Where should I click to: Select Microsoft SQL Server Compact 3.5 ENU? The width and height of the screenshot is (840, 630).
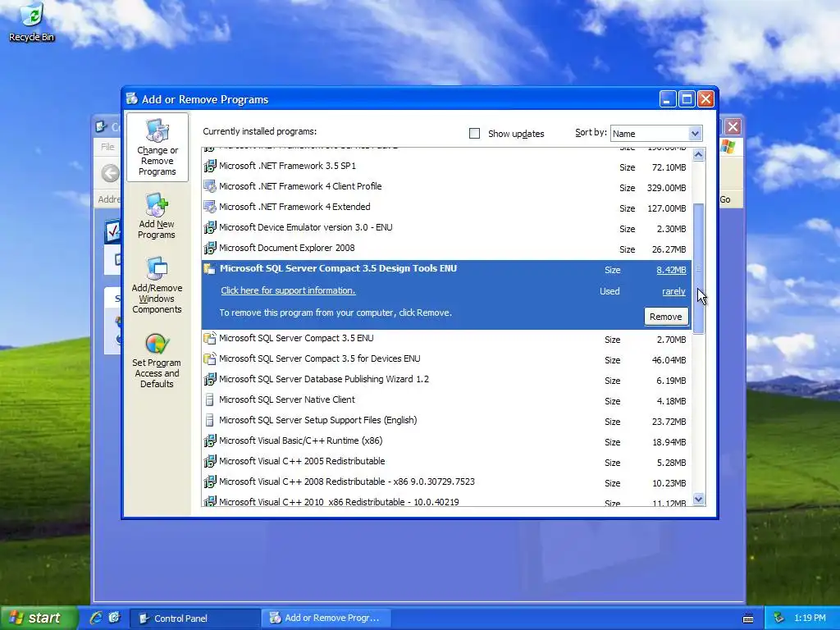click(445, 339)
